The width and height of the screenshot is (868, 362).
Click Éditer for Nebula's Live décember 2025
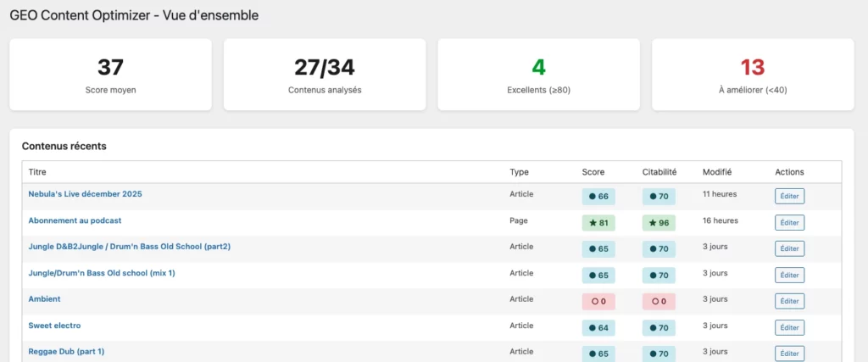[x=789, y=196]
